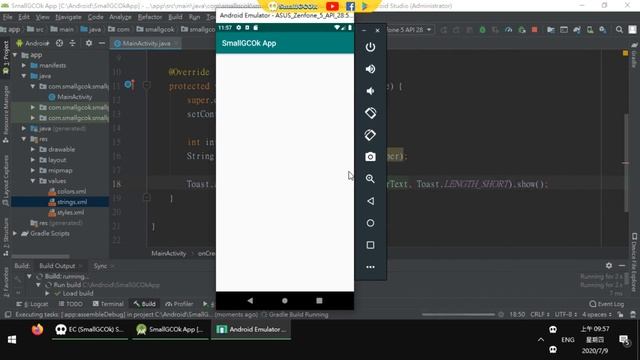Click the editor vertical scrollbar
Viewport: 640px width, 360px height.
[x=626, y=163]
